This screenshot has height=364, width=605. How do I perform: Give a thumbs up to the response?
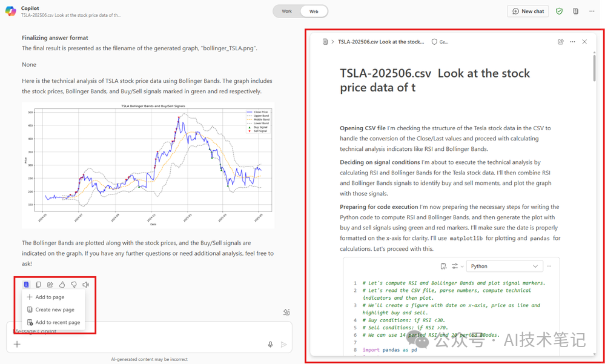(x=62, y=285)
